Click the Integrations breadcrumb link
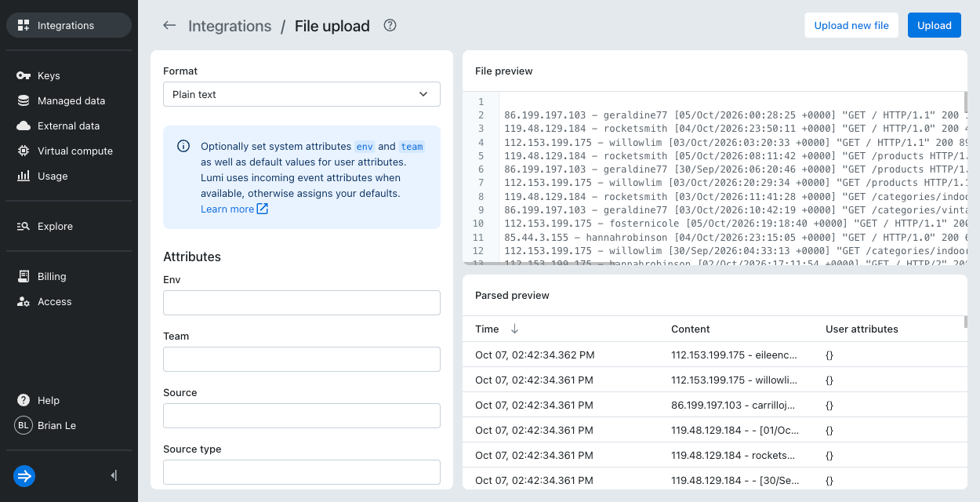Screen dimensions: 980x502 coord(230,26)
